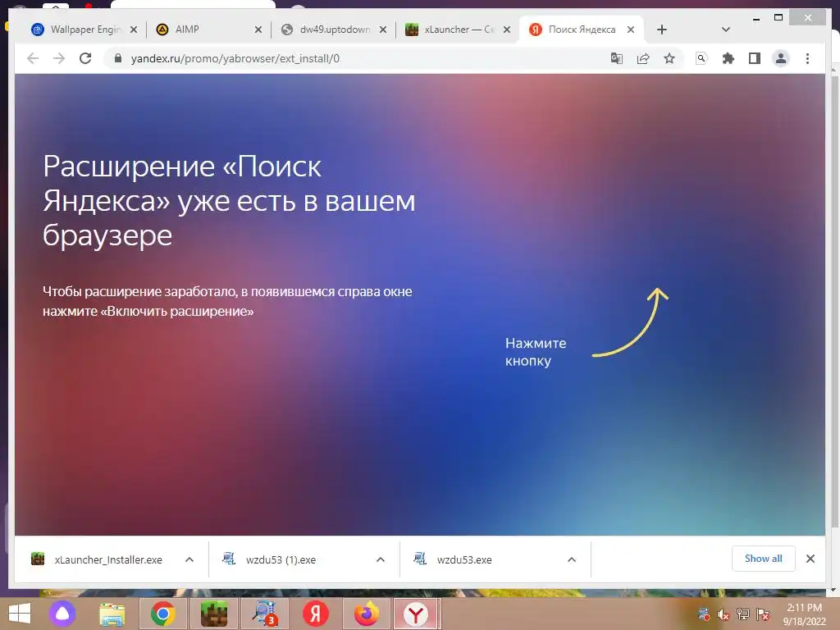Click Show all downloads button
Viewport: 840px width, 630px height.
764,559
